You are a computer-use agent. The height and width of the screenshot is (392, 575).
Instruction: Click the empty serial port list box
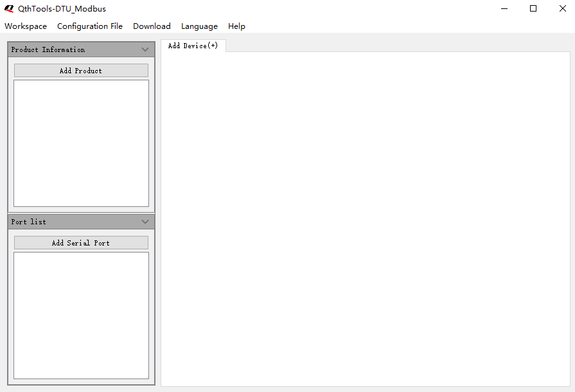coord(81,316)
